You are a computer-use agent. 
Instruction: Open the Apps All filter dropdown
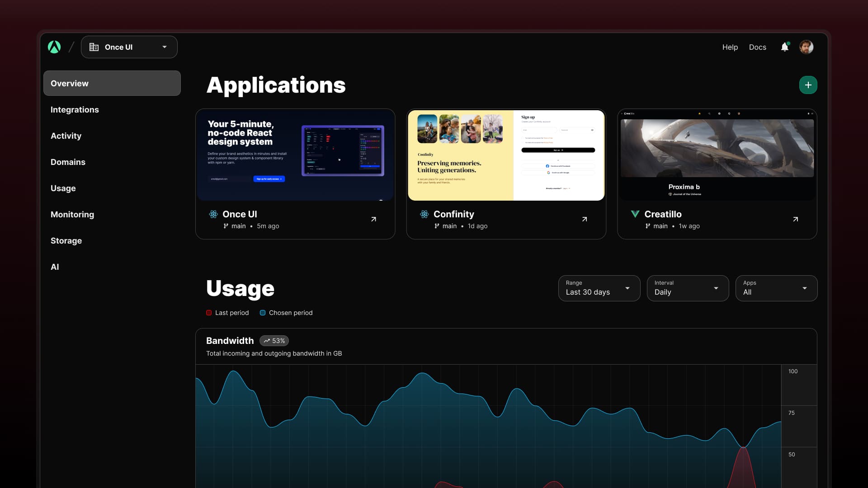click(x=776, y=288)
